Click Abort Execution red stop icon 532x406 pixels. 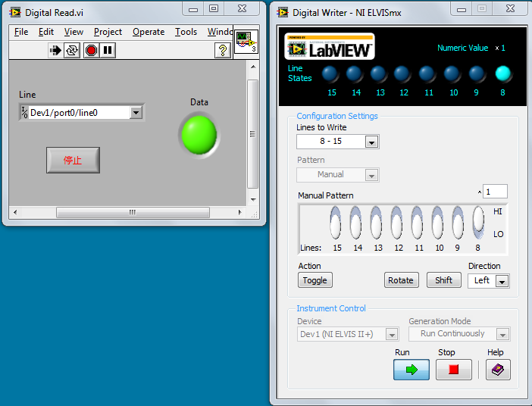[x=91, y=51]
